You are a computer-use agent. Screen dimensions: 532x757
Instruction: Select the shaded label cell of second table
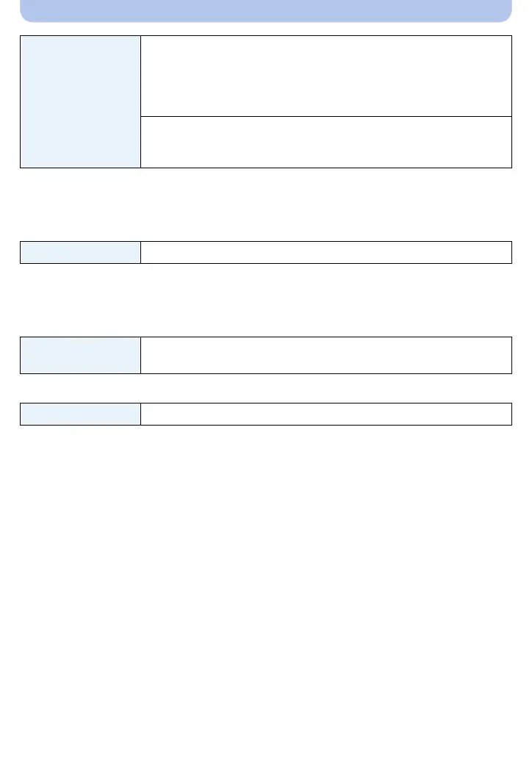pos(80,253)
